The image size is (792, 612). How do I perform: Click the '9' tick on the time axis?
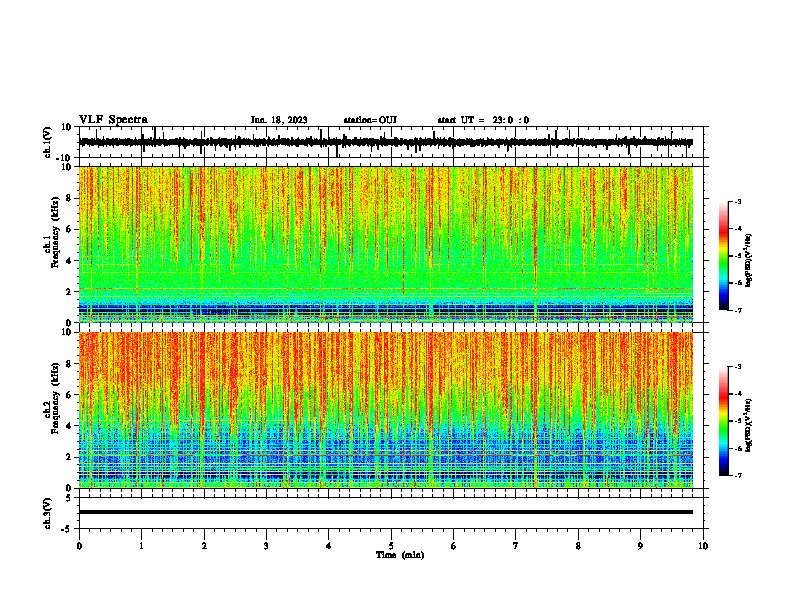tap(640, 546)
